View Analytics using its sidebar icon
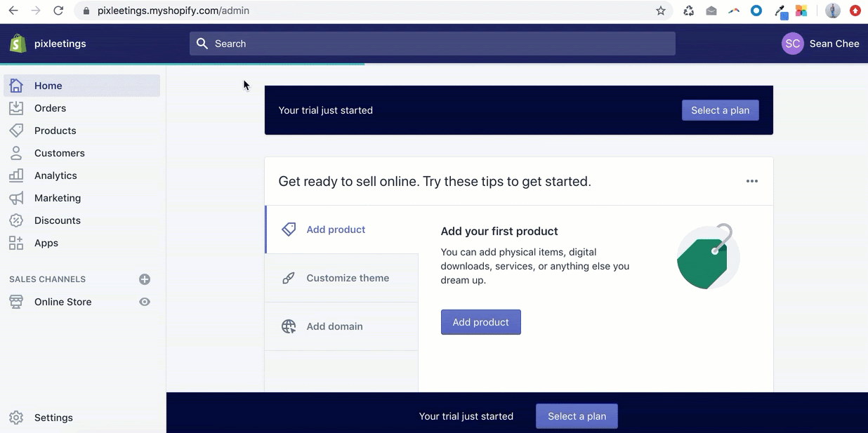Viewport: 868px width, 433px height. [17, 175]
